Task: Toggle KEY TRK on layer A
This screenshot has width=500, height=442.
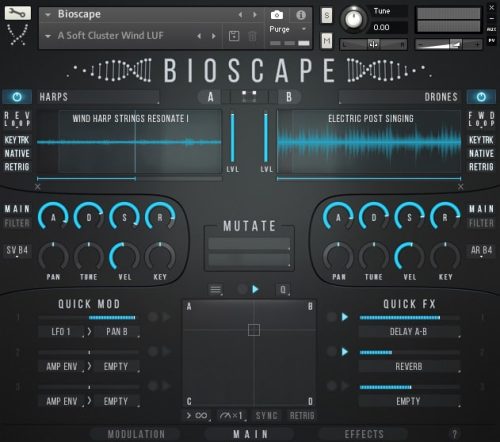Action: tap(17, 140)
